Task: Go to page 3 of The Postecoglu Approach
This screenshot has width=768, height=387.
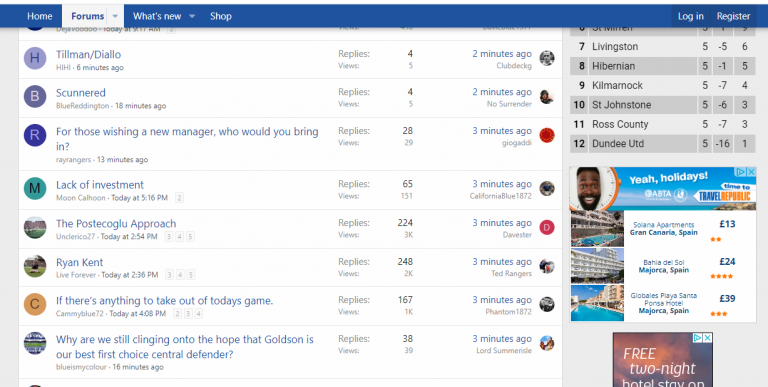Action: (x=168, y=237)
